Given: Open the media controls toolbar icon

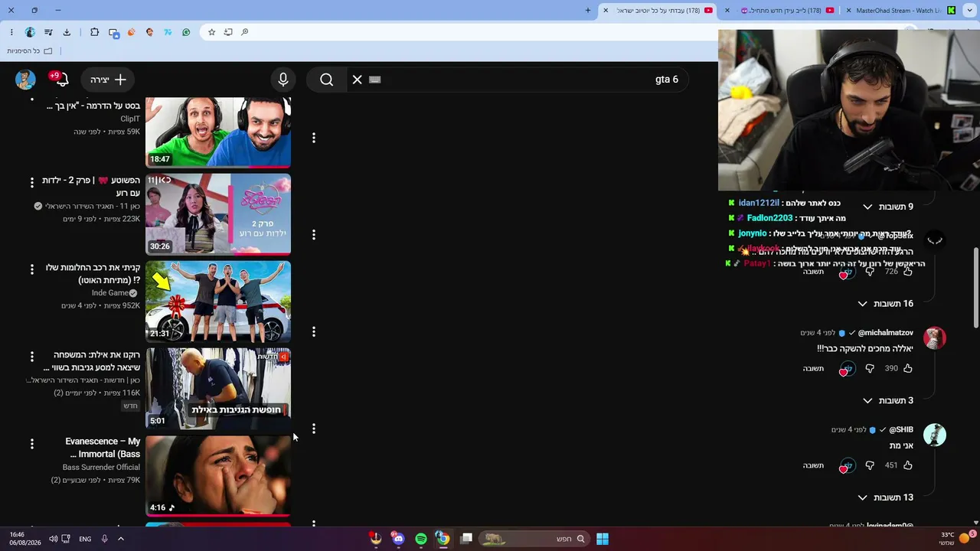Looking at the screenshot, I should pos(48,32).
